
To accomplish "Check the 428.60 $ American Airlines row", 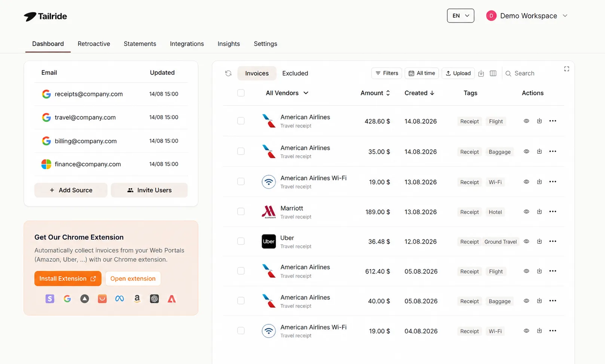I will [x=241, y=121].
